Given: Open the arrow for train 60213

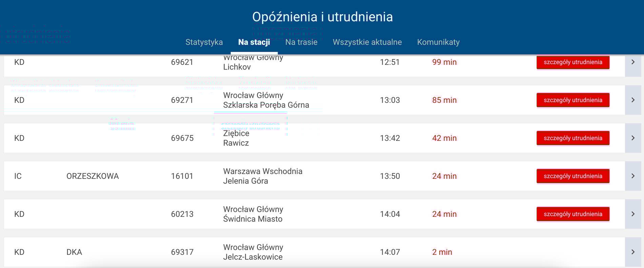Looking at the screenshot, I should [633, 214].
